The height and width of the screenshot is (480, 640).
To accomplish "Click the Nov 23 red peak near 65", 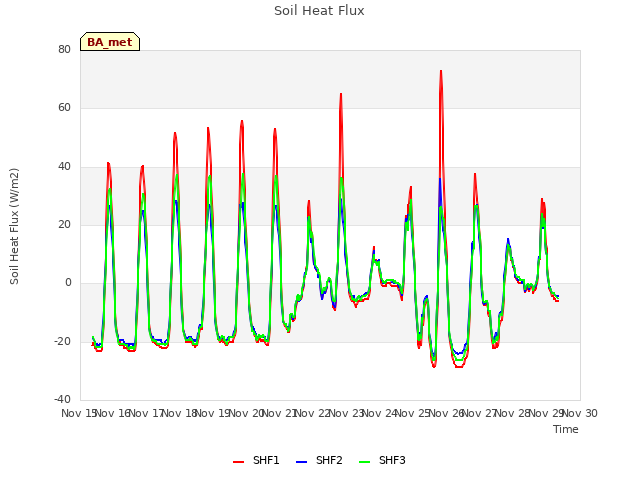I will click(341, 94).
